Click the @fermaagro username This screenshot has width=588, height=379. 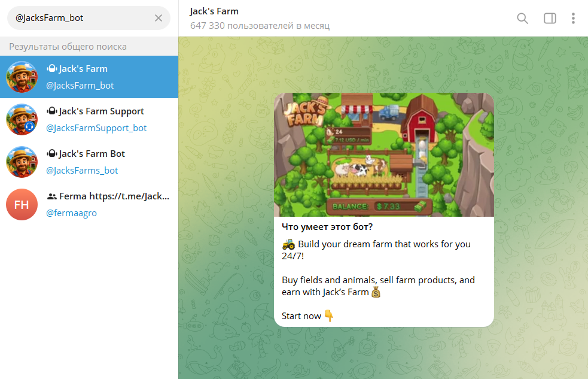coord(71,213)
